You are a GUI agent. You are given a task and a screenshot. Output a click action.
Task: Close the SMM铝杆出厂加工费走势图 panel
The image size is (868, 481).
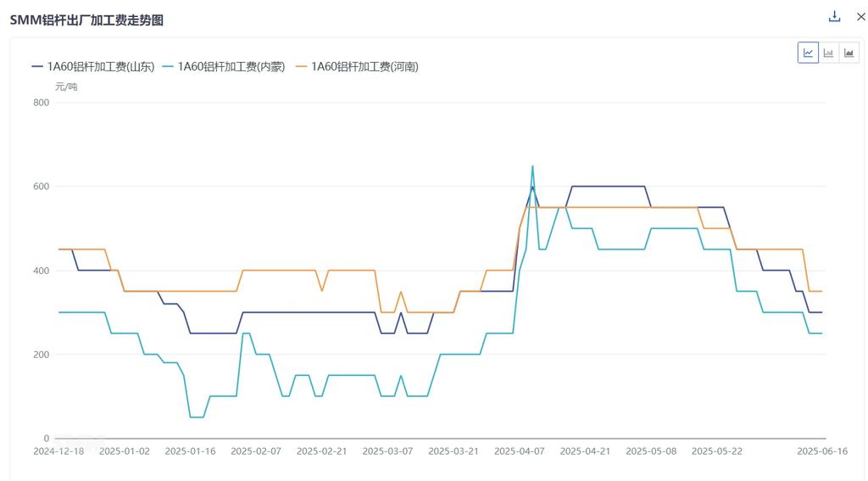click(x=860, y=17)
